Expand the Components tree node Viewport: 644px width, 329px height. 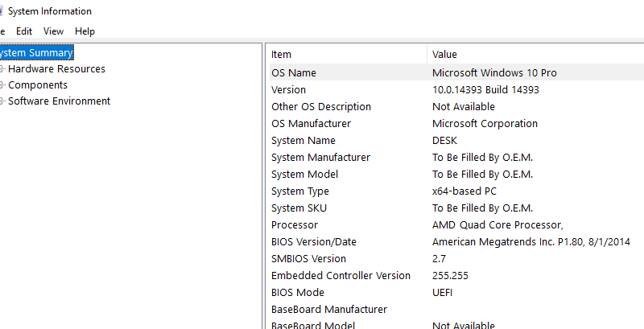(x=2, y=85)
